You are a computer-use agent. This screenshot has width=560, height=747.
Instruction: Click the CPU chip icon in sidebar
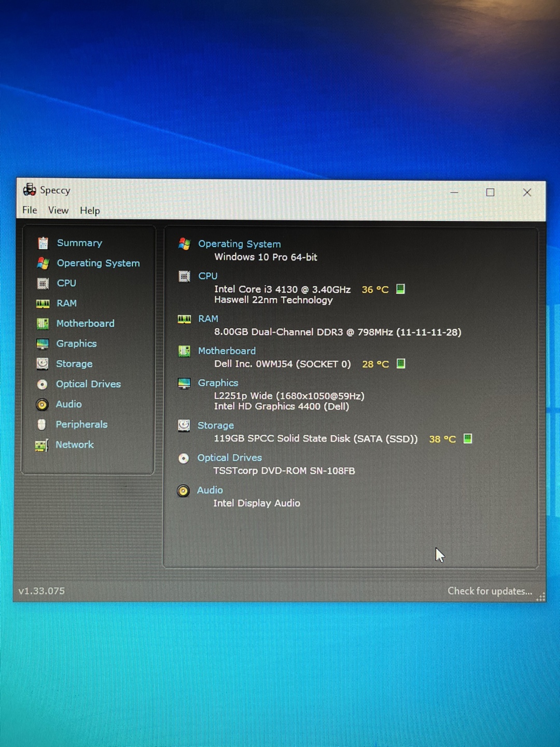tap(43, 283)
